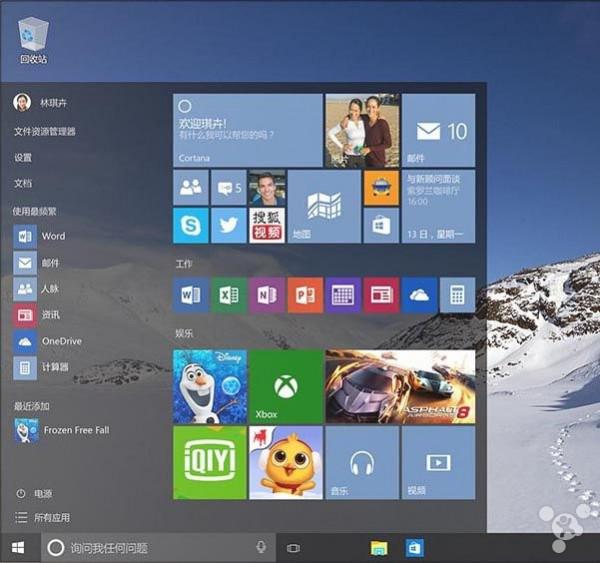Open the Mail tile showing 10
Screen dimensions: 600x563
tap(439, 131)
